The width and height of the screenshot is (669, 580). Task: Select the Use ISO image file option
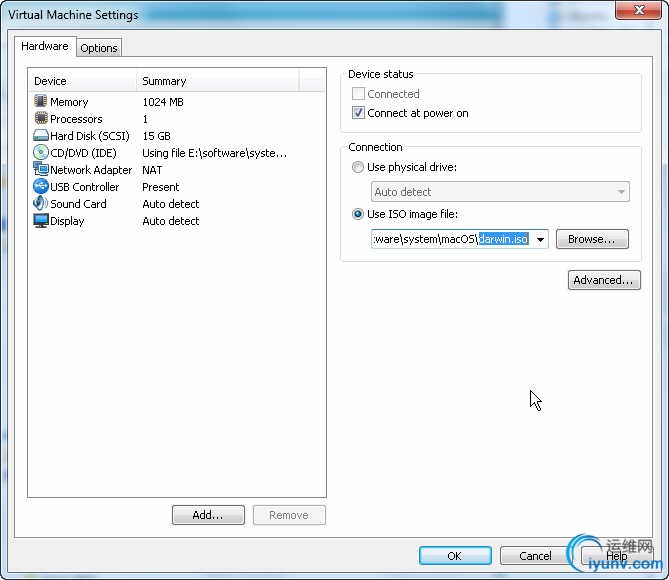(358, 214)
